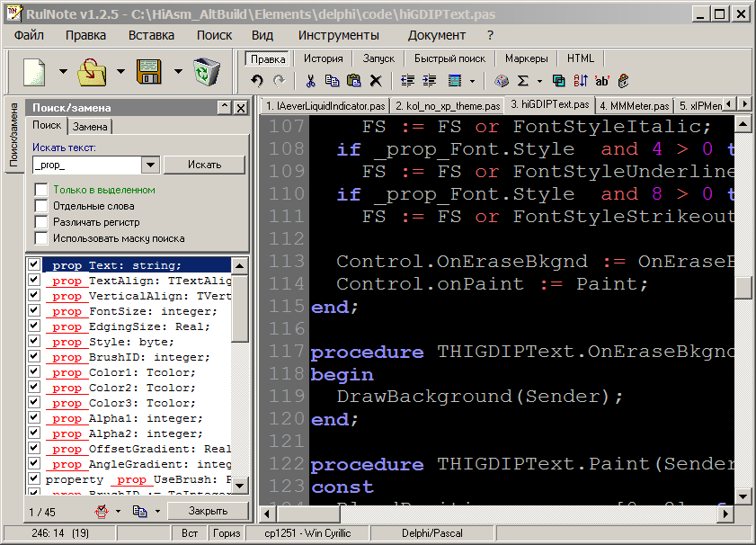The image size is (756, 545).
Task: Toggle 'Различать регистр' checkbox
Action: (41, 222)
